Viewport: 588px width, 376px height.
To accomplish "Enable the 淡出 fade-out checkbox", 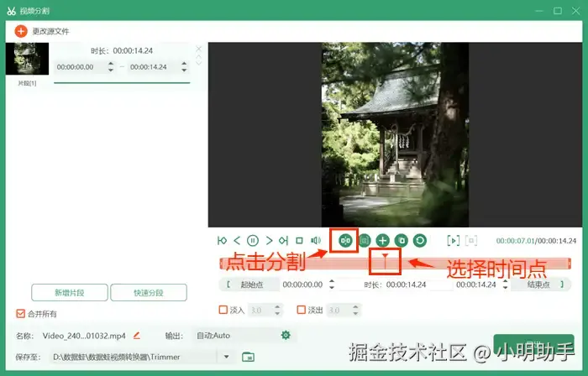I will click(x=301, y=310).
